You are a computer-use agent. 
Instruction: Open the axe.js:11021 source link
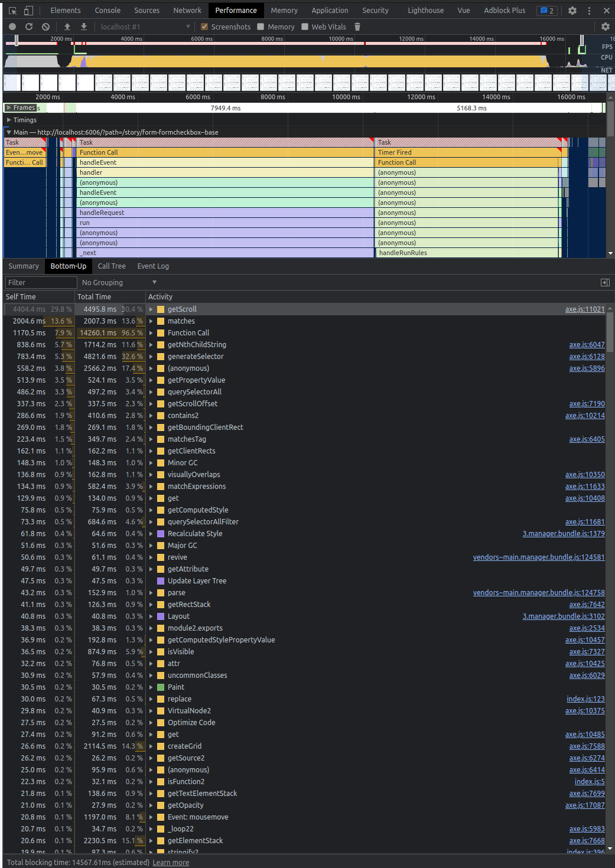coord(585,309)
